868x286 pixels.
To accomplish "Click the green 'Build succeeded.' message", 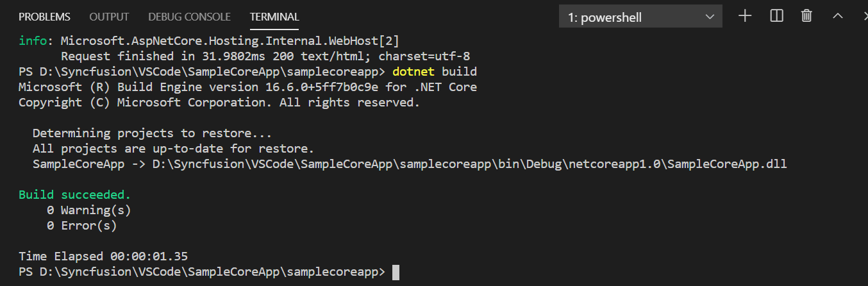I will coord(74,194).
